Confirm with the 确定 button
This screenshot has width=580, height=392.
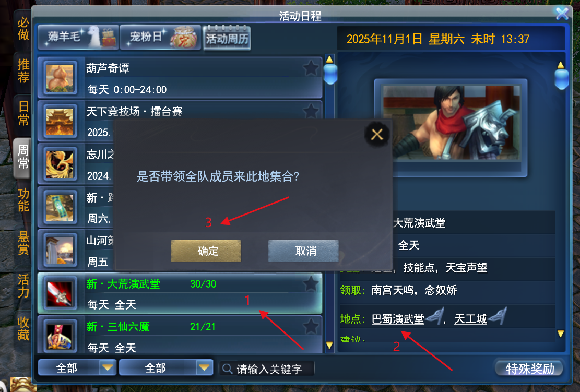click(x=206, y=251)
